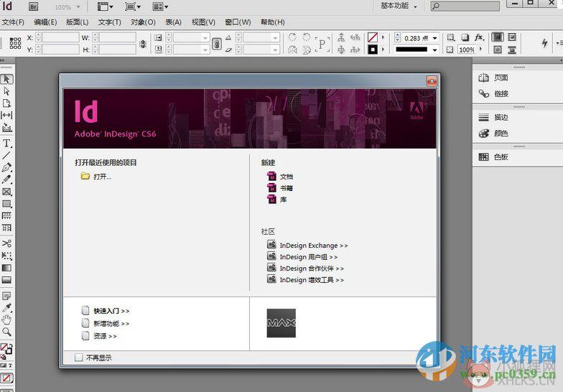Select the Rectangle tool
The image size is (563, 392).
point(6,204)
